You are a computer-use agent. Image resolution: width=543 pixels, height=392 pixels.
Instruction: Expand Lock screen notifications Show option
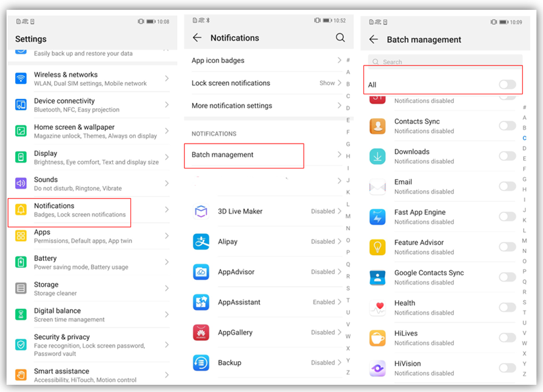331,83
